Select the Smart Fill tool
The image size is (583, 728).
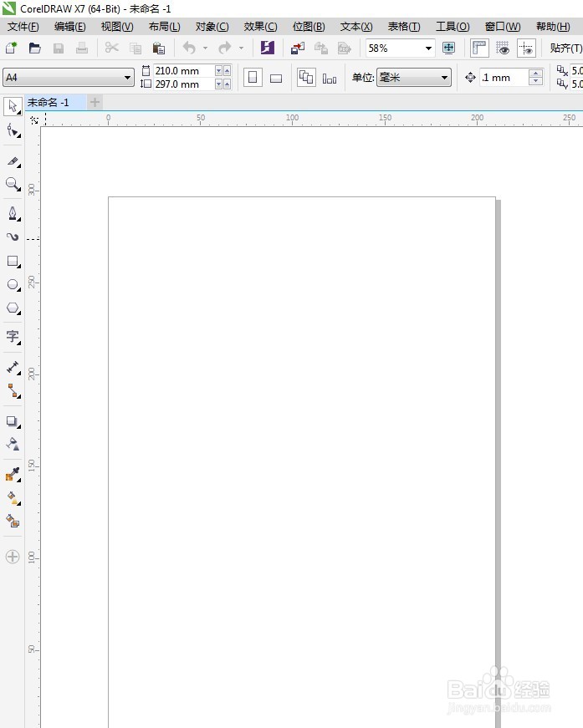13,521
